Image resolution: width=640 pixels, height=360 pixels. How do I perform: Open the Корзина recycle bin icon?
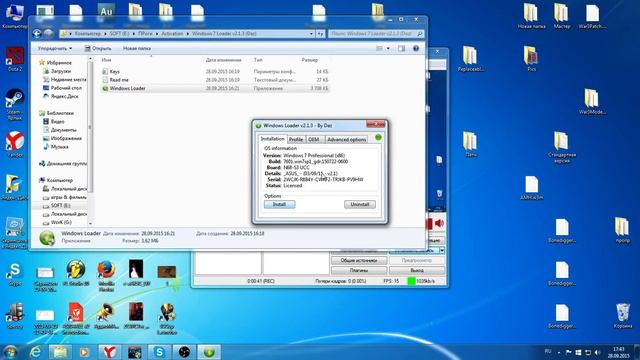(x=623, y=316)
